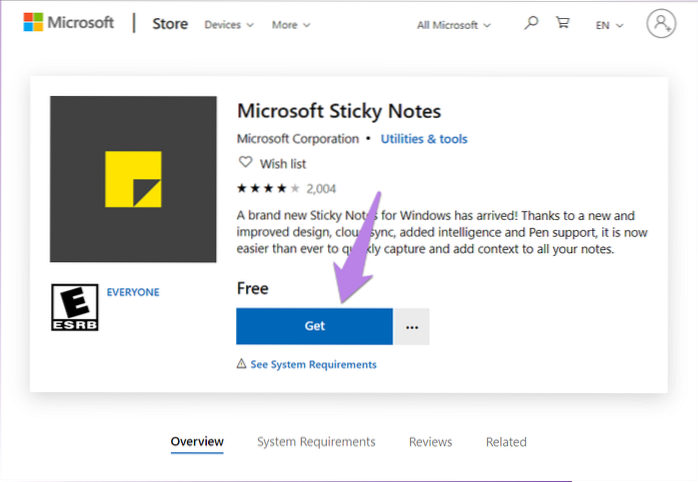Switch to the System Requirements tab
The width and height of the screenshot is (698, 482).
coord(316,442)
